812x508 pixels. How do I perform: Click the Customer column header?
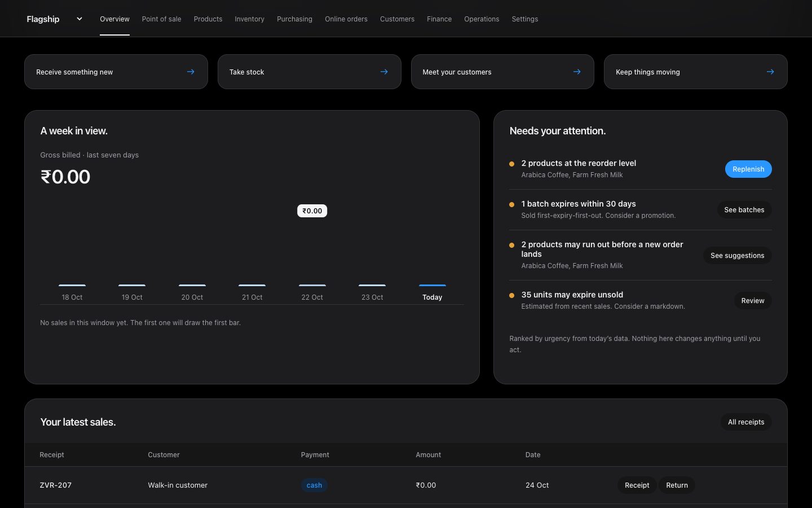(164, 454)
